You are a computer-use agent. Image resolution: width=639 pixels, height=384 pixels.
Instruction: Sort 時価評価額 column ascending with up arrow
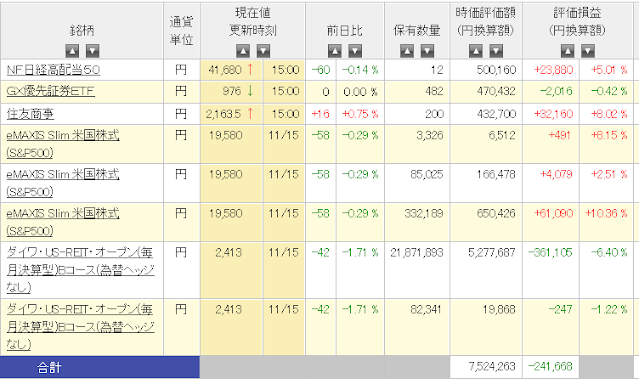click(x=476, y=51)
